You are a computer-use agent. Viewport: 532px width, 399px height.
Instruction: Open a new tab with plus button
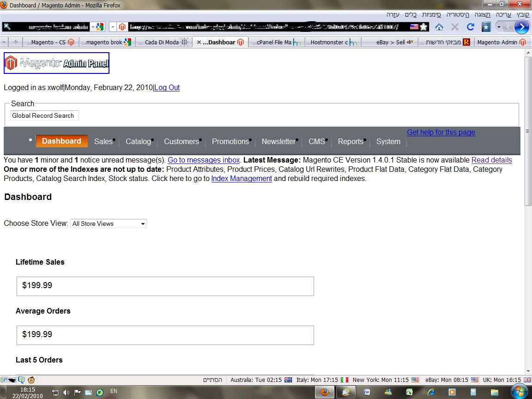15,42
